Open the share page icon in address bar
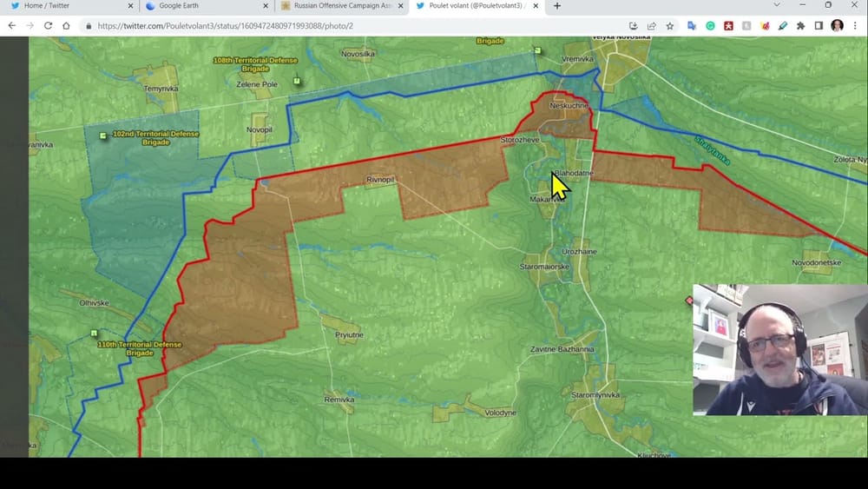The image size is (868, 489). (x=651, y=26)
